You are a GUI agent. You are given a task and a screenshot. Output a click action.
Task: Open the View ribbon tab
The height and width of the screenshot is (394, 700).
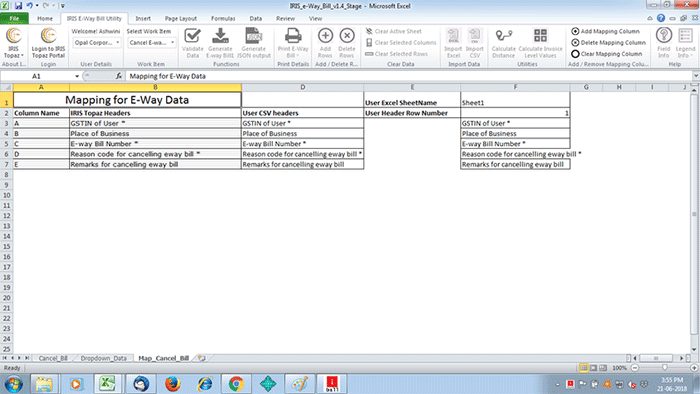point(315,18)
